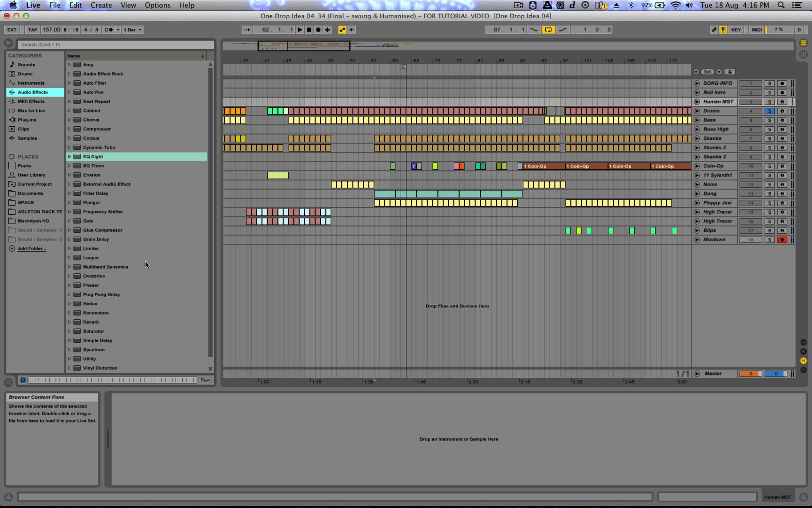812x508 pixels.
Task: Click the TAP tempo button
Action: 32,30
